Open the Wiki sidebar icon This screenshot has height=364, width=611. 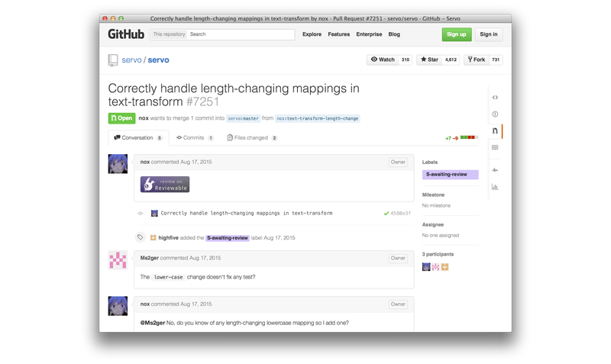(495, 147)
